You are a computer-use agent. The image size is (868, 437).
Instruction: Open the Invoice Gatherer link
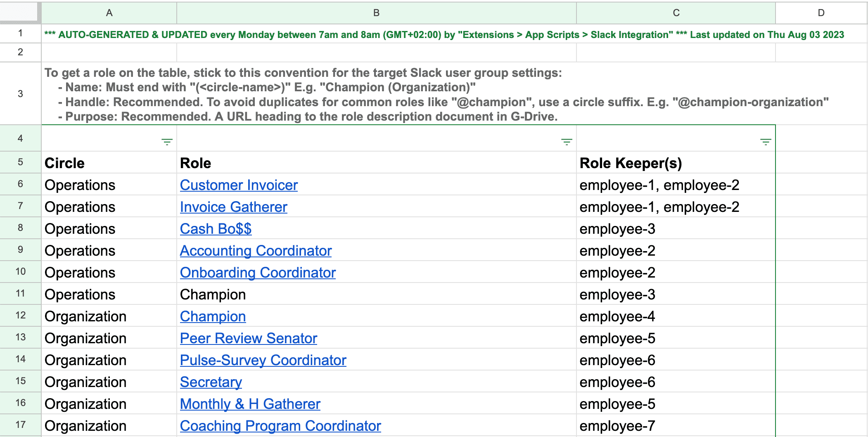(x=233, y=207)
